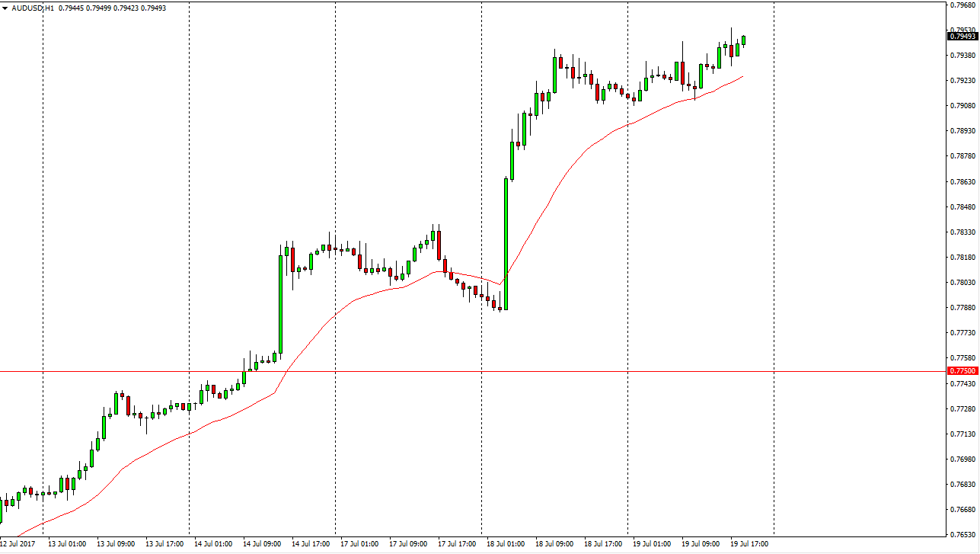Viewport: 980px width, 554px height.
Task: Click the 0.76530 price scale label
Action: pyautogui.click(x=964, y=535)
